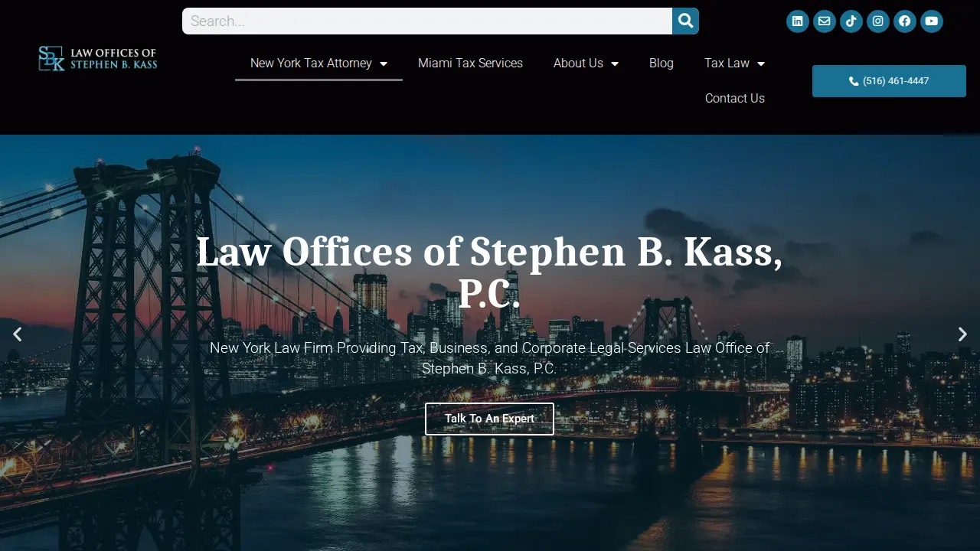This screenshot has height=551, width=980.
Task: Open the Miami Tax Services menu item
Action: (x=470, y=63)
